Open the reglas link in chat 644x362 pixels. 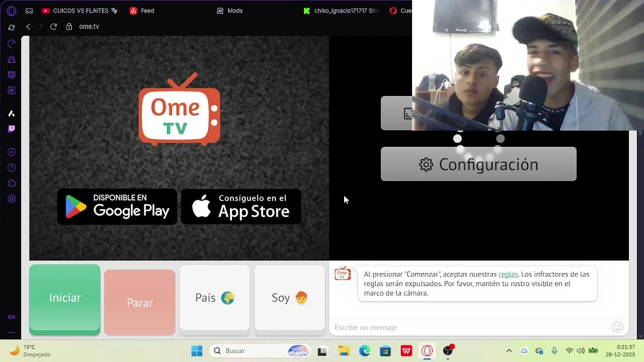[508, 274]
